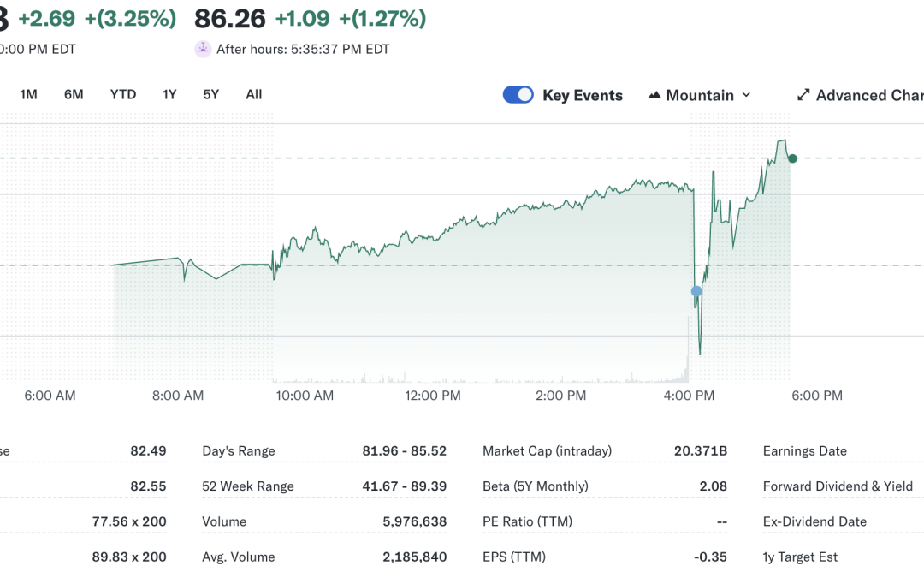Click the Earnings Date label
The image size is (924, 578).
(804, 451)
